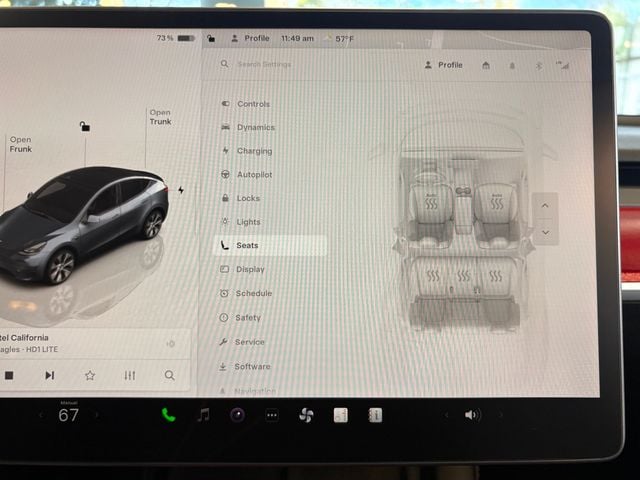This screenshot has width=640, height=480.
Task: Search for music with the magnifier icon
Action: click(x=169, y=375)
